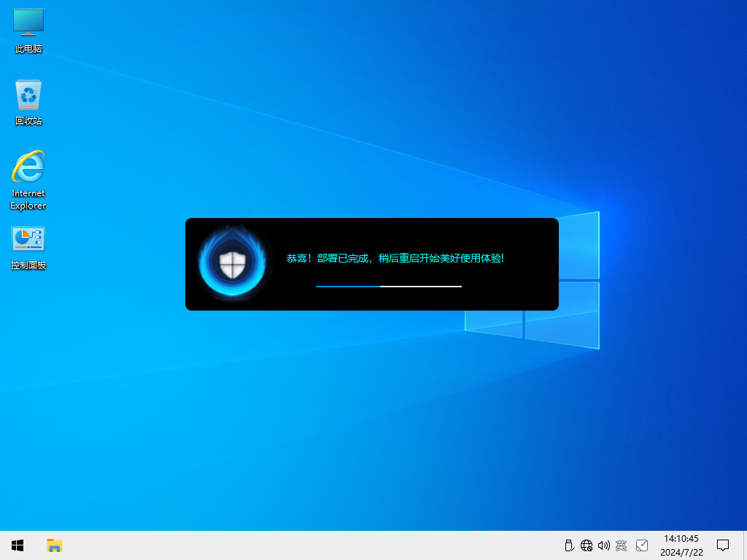Open 控制面板 on the desktop
The image size is (747, 560).
point(28,241)
